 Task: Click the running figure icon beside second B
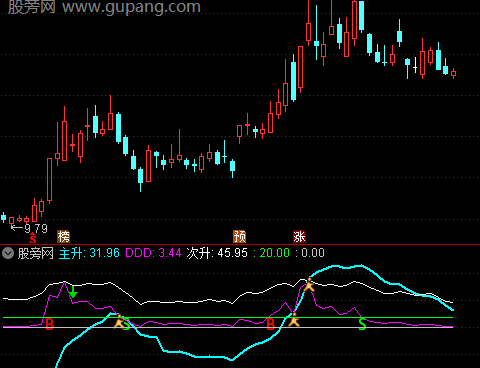294,320
